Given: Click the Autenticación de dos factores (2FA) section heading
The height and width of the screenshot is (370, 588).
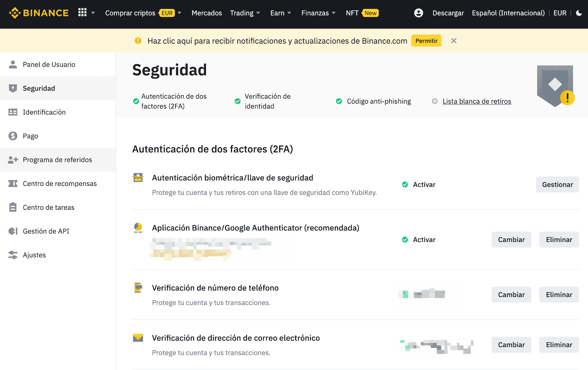Looking at the screenshot, I should [213, 149].
